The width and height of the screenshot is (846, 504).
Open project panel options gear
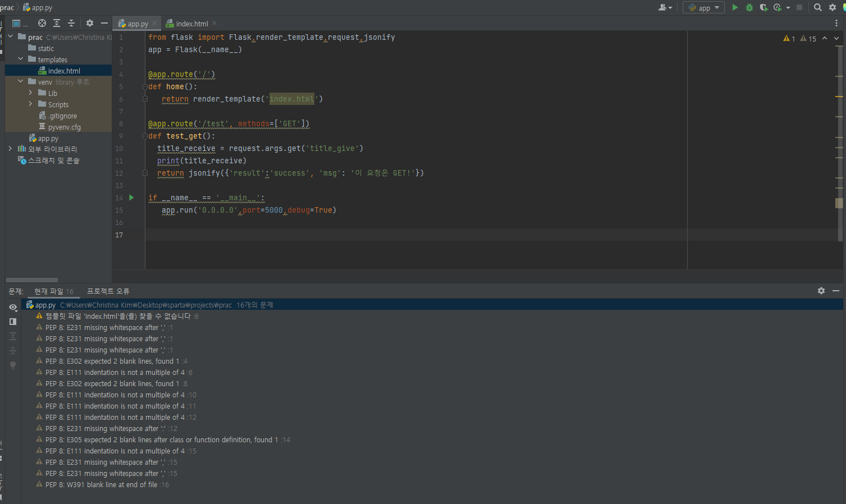click(90, 23)
